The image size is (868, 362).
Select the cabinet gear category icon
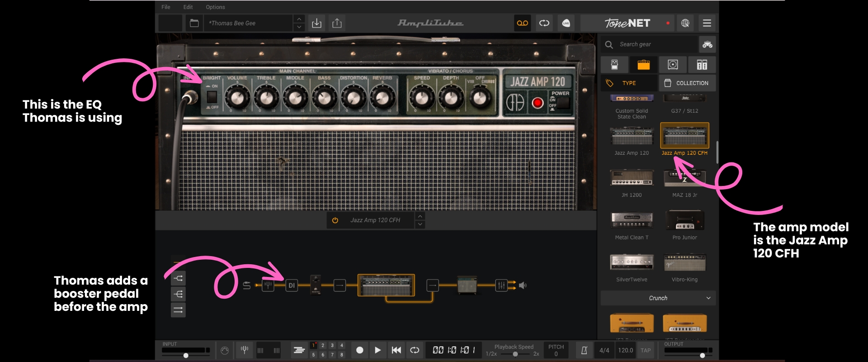[x=673, y=65]
